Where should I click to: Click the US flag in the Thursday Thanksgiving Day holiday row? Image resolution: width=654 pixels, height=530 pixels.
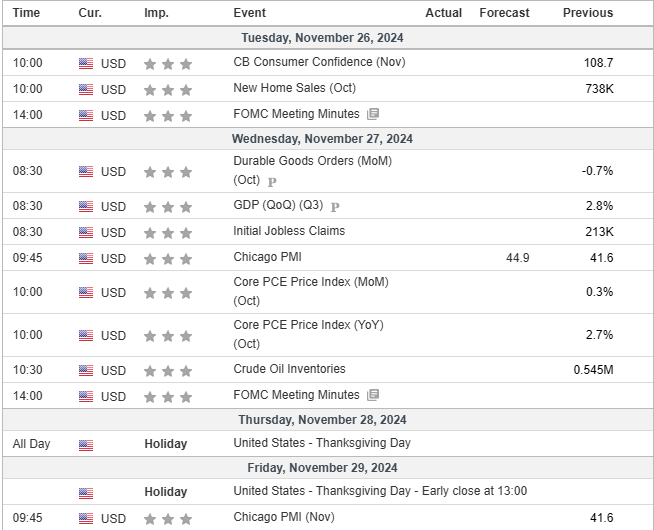(x=86, y=445)
